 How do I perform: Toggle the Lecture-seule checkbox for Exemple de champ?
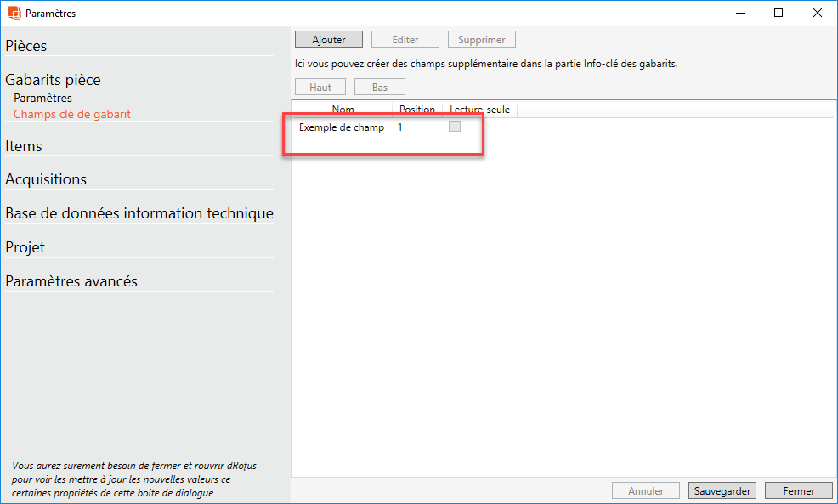pos(455,127)
